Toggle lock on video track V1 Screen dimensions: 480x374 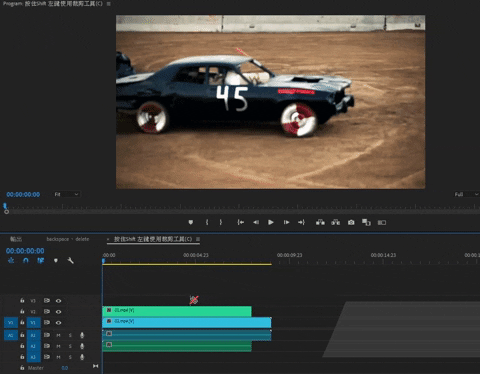point(22,322)
